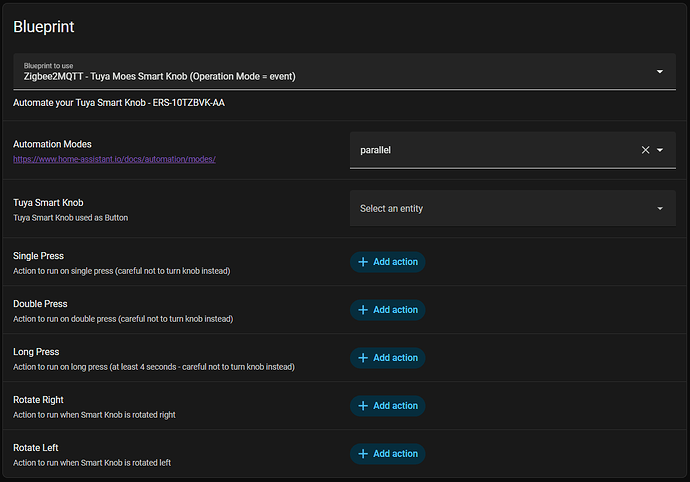The image size is (690, 482).
Task: Add an action for Rotate Left
Action: [388, 454]
